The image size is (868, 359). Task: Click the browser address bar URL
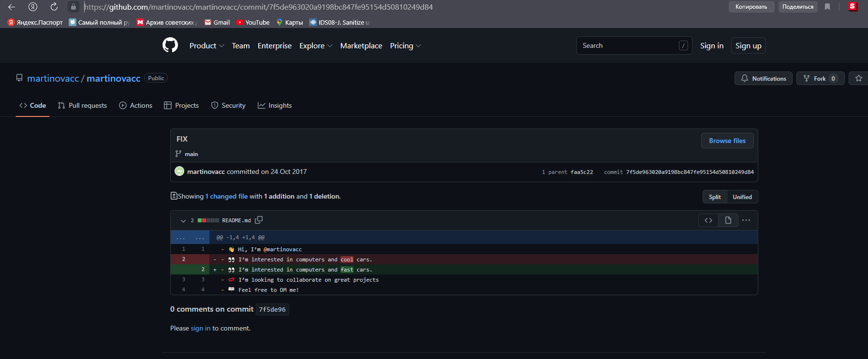tap(259, 7)
